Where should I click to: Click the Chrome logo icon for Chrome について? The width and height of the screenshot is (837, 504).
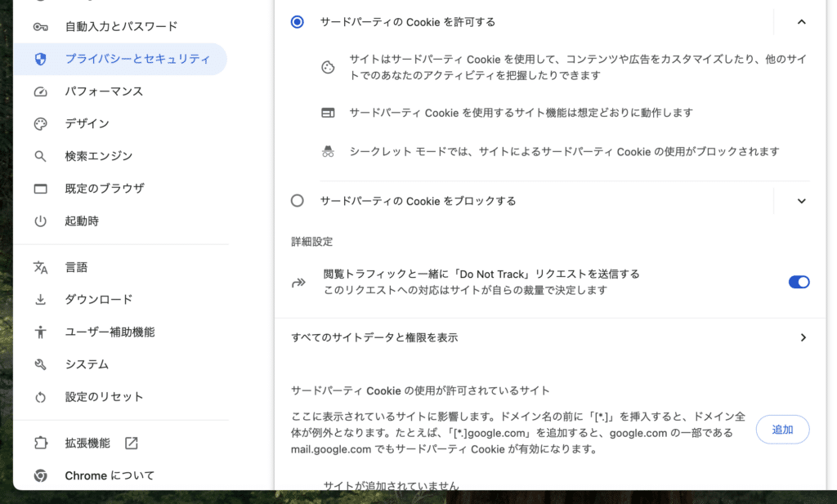point(41,475)
